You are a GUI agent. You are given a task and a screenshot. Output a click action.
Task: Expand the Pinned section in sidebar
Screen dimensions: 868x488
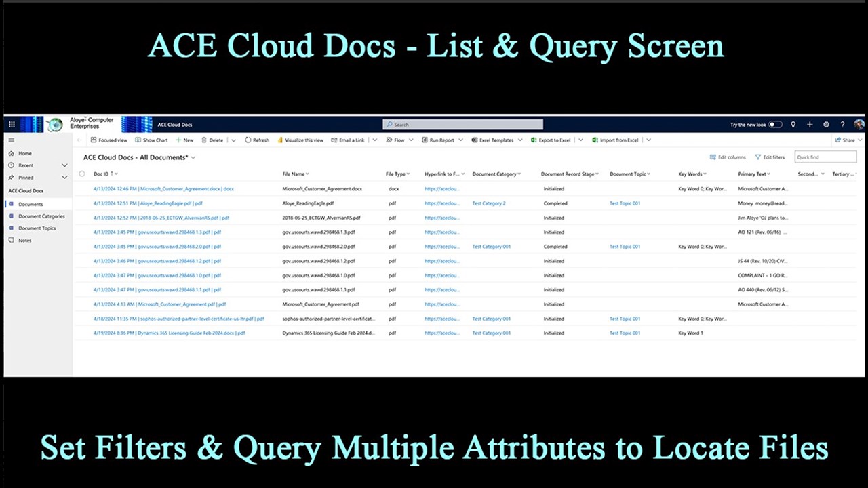64,178
